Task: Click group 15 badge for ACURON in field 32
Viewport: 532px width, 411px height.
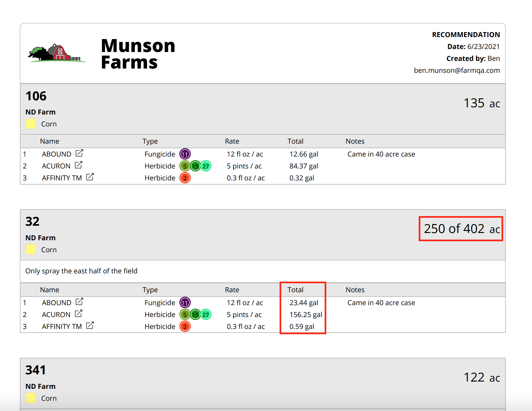Action: [195, 315]
